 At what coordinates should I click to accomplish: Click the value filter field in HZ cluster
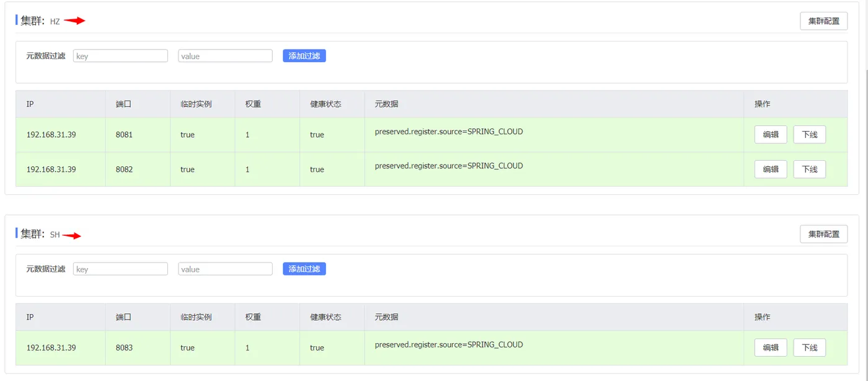[225, 56]
